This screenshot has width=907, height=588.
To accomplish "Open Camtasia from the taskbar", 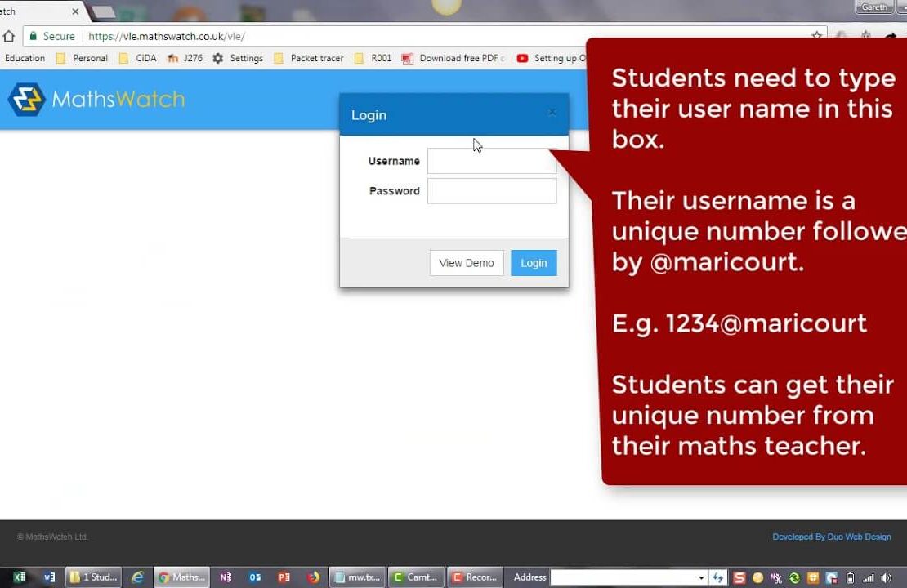I will pyautogui.click(x=416, y=577).
